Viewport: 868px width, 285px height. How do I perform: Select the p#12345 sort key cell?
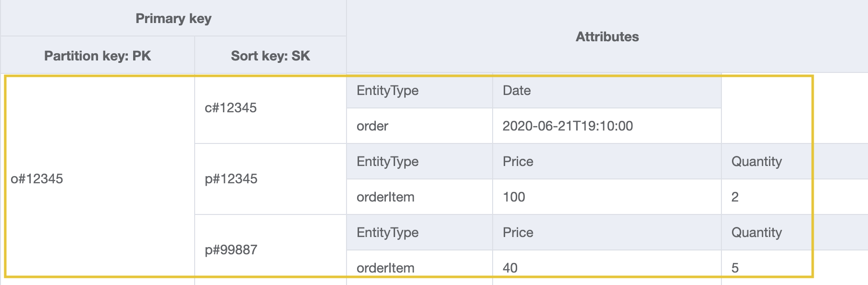(231, 179)
